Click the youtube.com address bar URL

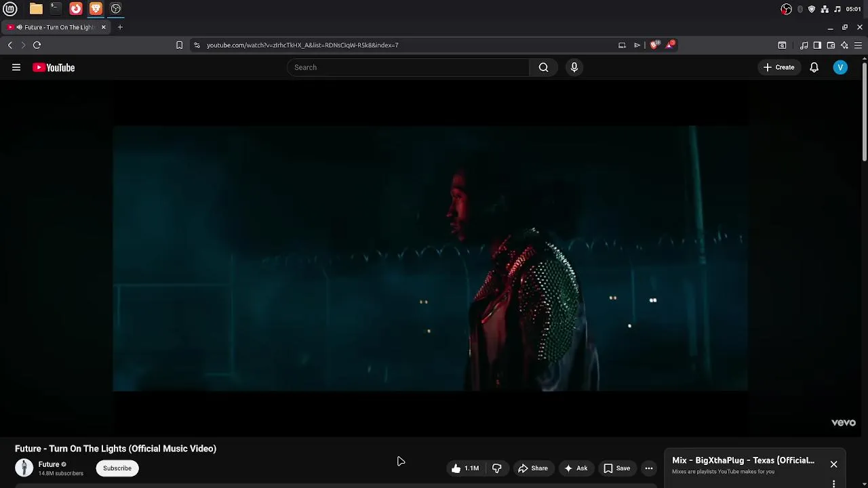click(302, 45)
